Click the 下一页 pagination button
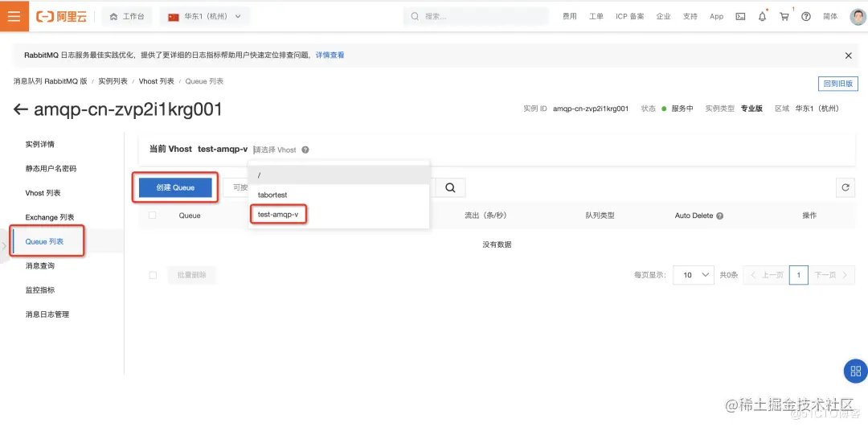This screenshot has height=427, width=868. [832, 275]
